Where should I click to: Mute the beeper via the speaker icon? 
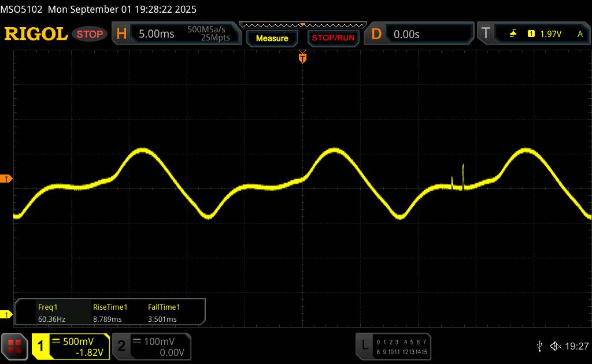(x=555, y=346)
